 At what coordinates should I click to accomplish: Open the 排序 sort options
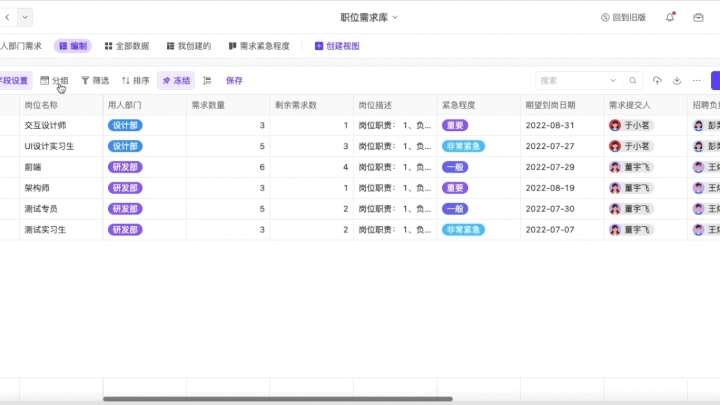[x=136, y=80]
